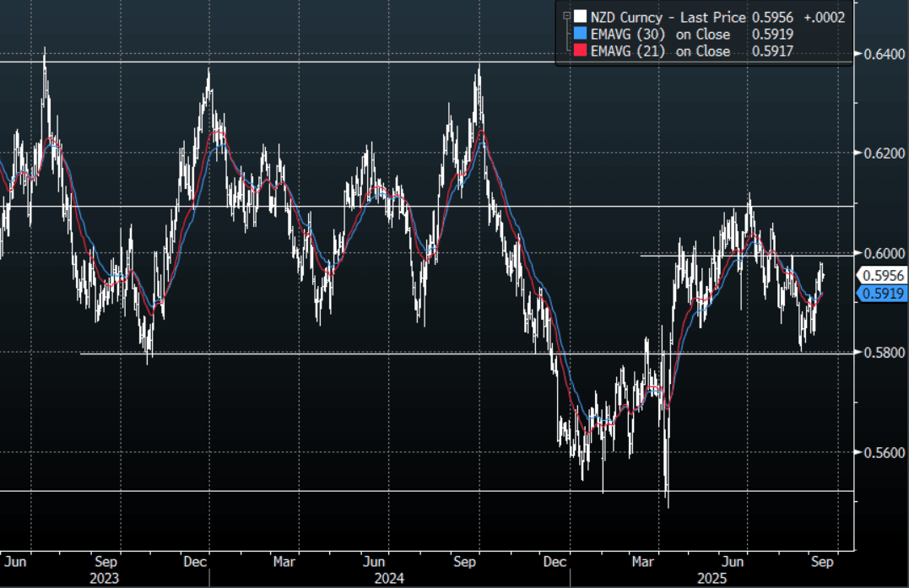Click the 2024 year label on time axis
The width and height of the screenshot is (909, 588).
(390, 578)
